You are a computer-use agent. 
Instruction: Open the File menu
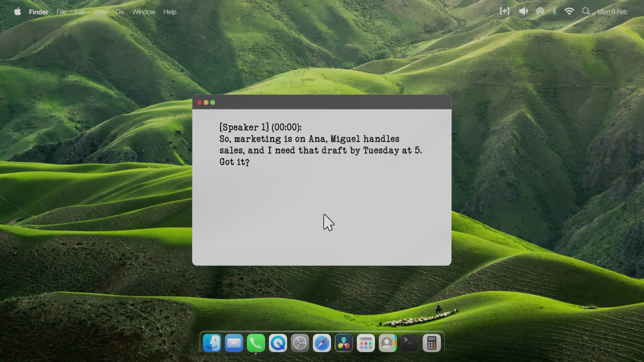(61, 12)
